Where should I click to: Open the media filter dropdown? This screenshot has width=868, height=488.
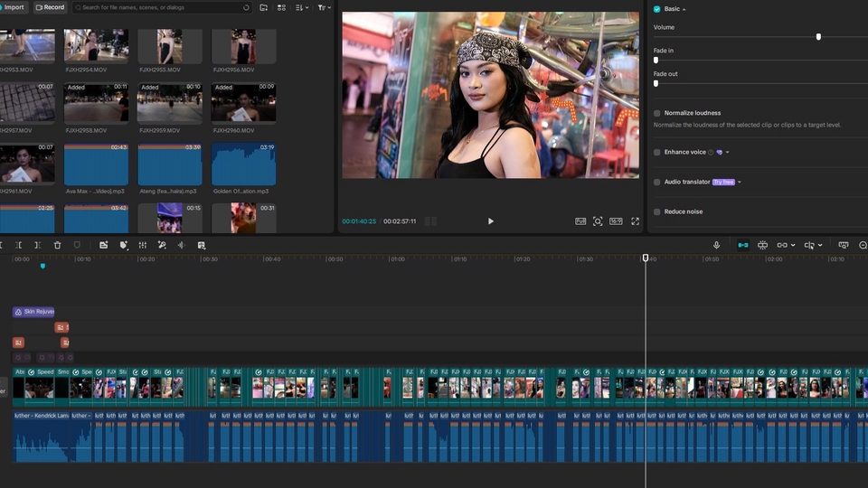coord(324,7)
